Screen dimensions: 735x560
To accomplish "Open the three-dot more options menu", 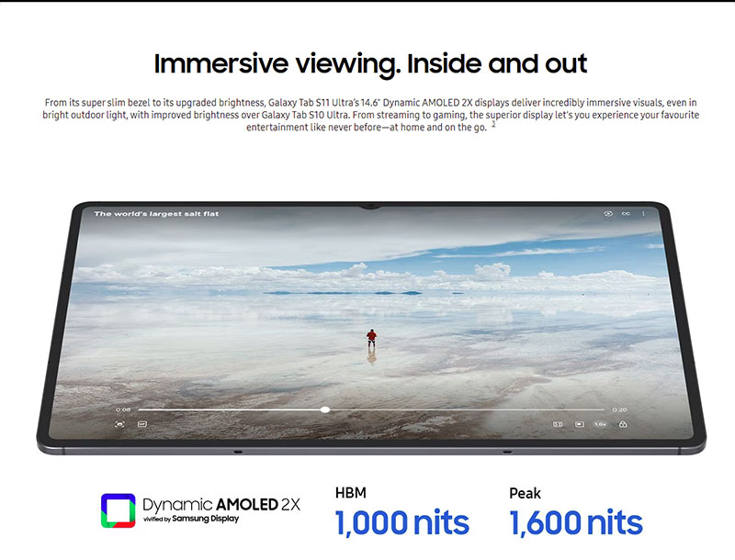I will (x=643, y=214).
